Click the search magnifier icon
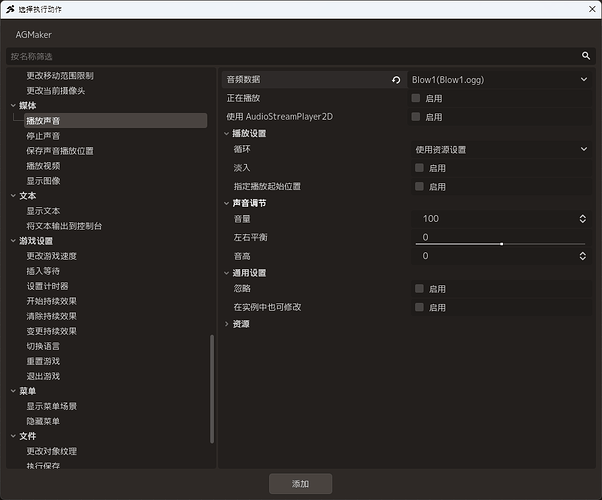The height and width of the screenshot is (500, 602). coord(585,56)
